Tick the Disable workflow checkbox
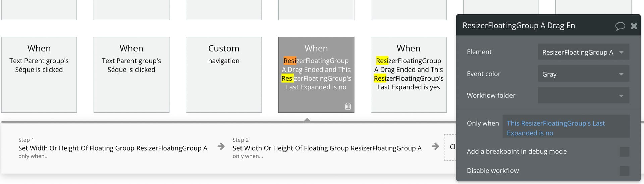The image size is (644, 184). 624,171
